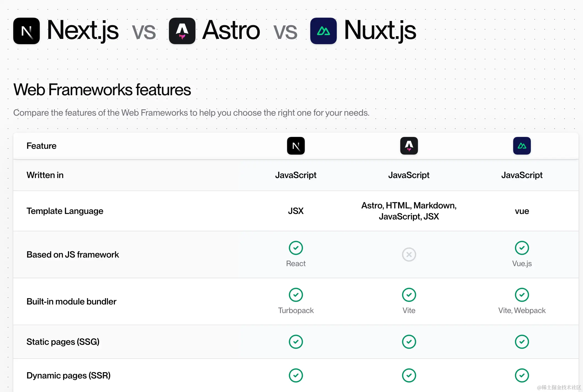Click the Astro check icon for Dynamic pages (SSR)
Screen dimensions: 583x392
coord(409,375)
